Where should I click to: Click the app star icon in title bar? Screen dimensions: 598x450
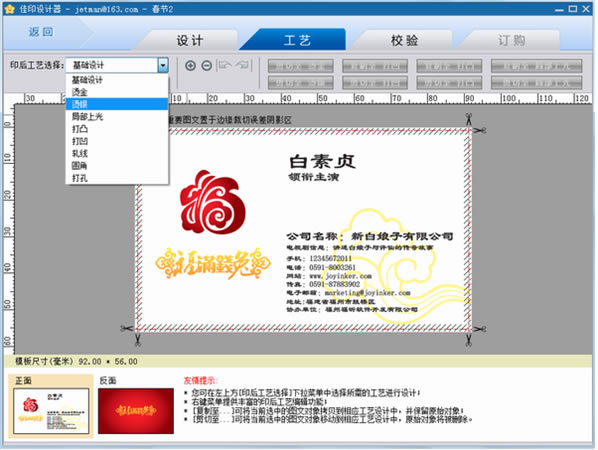[x=10, y=9]
